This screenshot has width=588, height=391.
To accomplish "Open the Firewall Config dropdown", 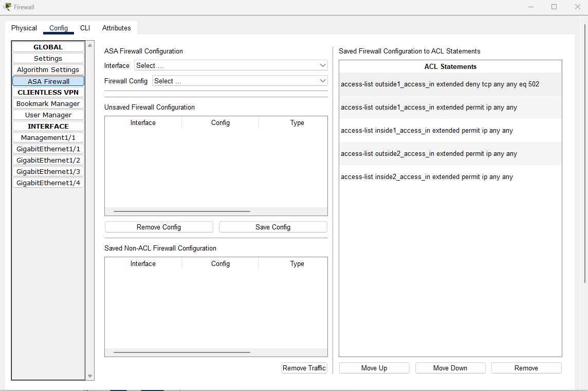I will (240, 81).
